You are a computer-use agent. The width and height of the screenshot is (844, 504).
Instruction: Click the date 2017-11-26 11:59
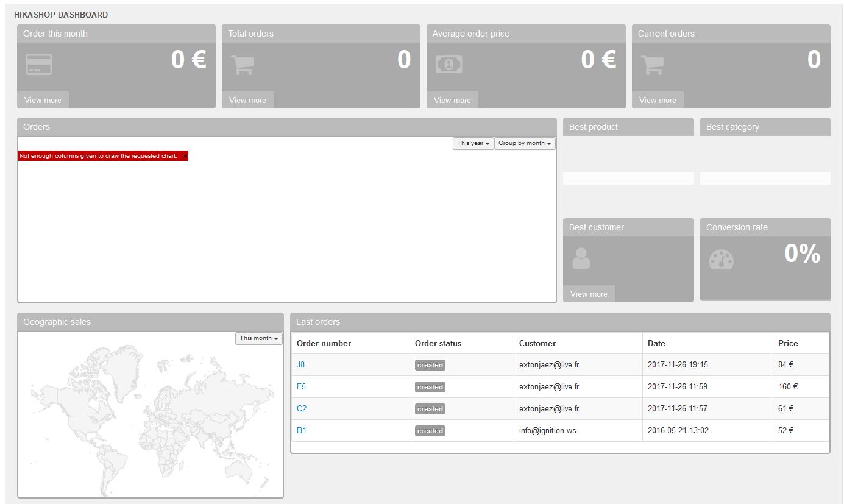[x=678, y=386]
